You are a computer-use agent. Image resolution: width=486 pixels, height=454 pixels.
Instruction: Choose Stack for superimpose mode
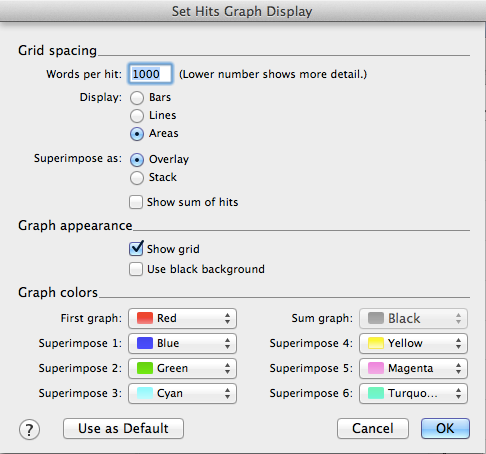coord(137,178)
